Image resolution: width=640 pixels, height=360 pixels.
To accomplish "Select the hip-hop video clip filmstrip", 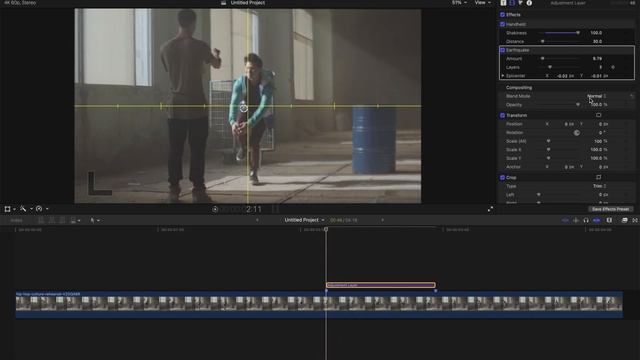I will click(x=319, y=304).
